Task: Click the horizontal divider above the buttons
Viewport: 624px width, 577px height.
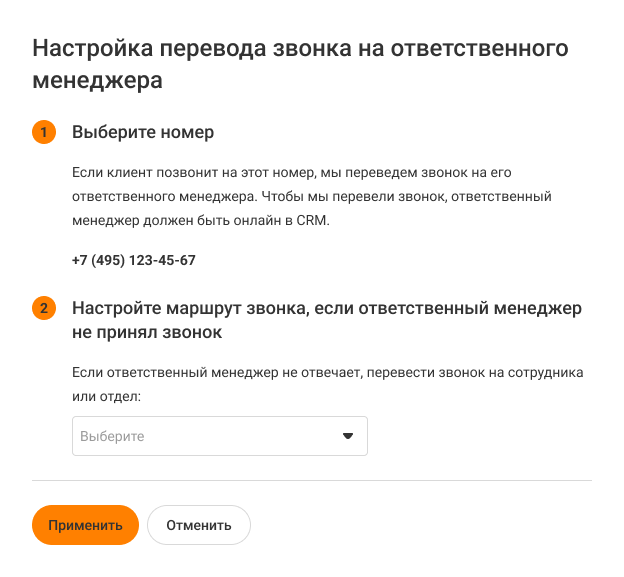Action: 312,481
